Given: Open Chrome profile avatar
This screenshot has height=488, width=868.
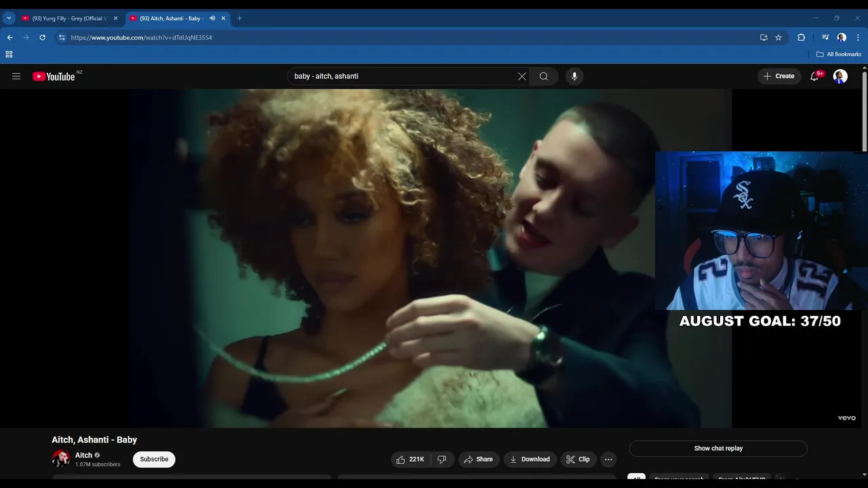Looking at the screenshot, I should point(842,37).
